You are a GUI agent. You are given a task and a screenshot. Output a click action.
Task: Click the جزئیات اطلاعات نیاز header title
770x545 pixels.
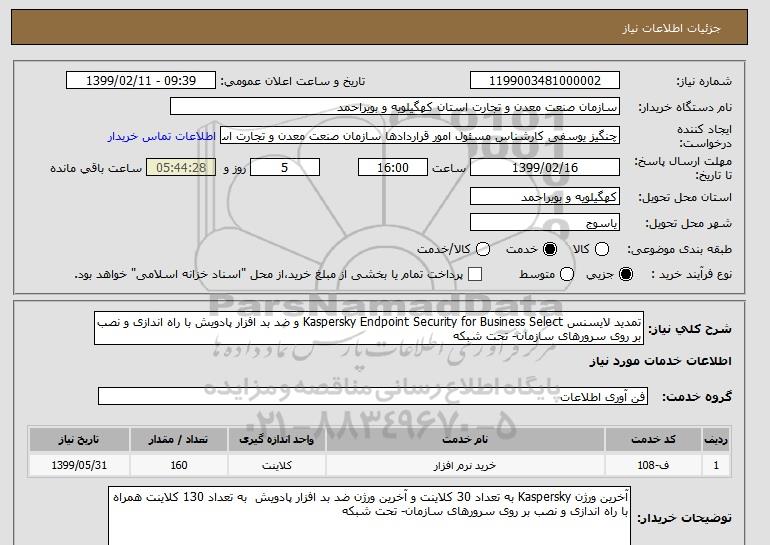(x=671, y=28)
